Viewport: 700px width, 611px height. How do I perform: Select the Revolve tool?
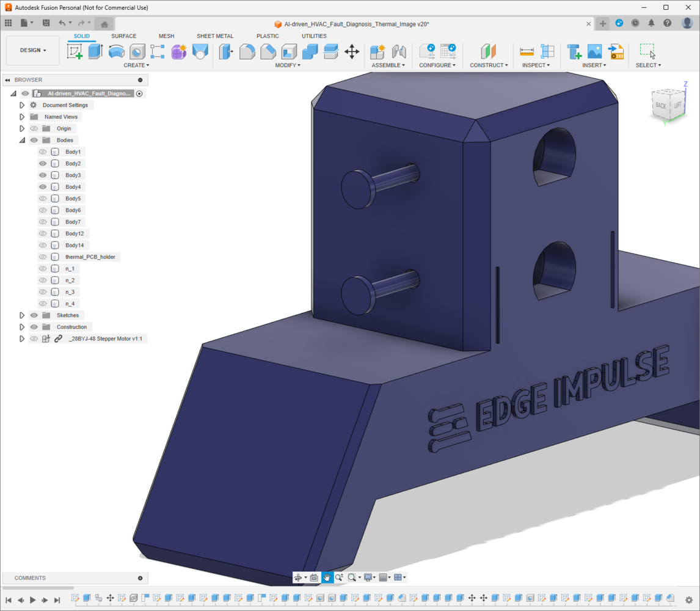click(116, 51)
